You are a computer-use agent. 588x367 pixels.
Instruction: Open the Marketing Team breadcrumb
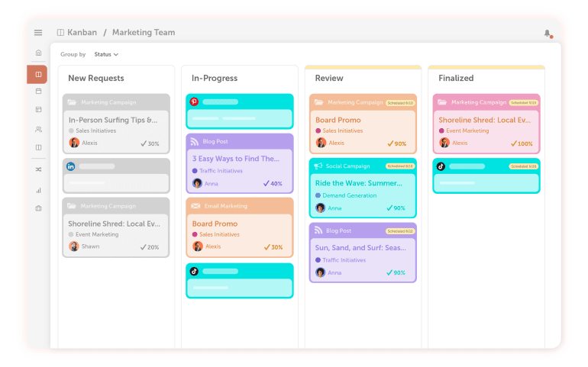[144, 33]
